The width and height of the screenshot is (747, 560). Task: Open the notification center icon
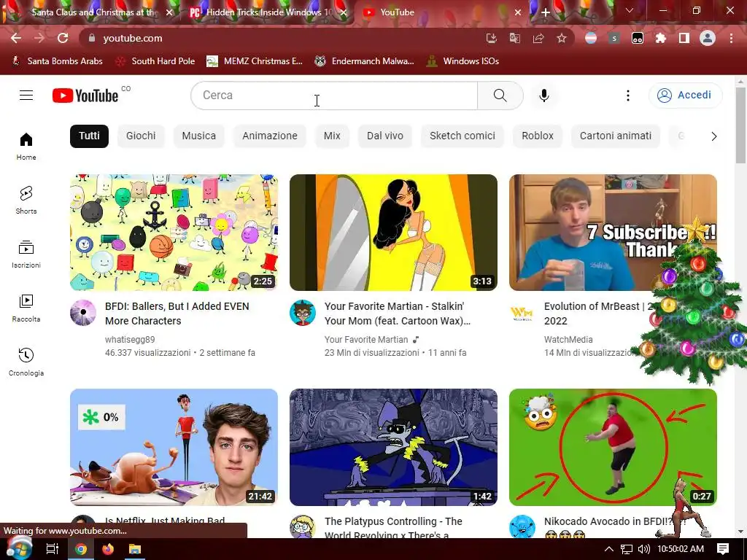[723, 549]
